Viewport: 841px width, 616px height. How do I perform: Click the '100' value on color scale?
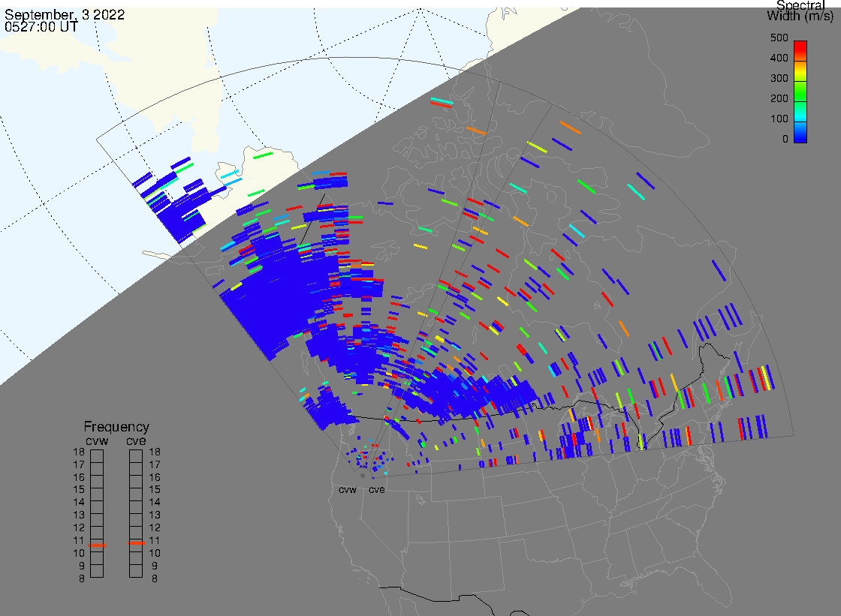point(779,119)
